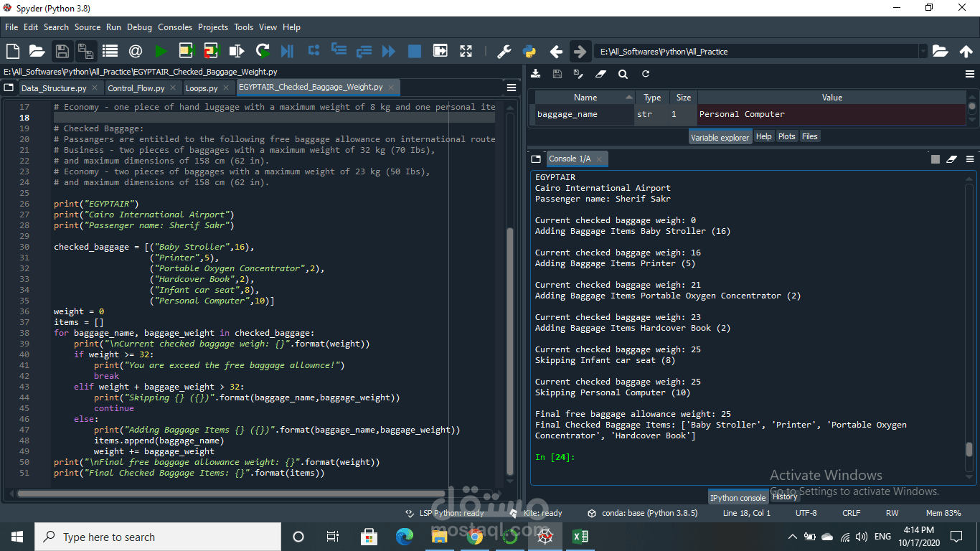The height and width of the screenshot is (551, 980).
Task: Expand working directory path dropdown
Action: tap(923, 51)
